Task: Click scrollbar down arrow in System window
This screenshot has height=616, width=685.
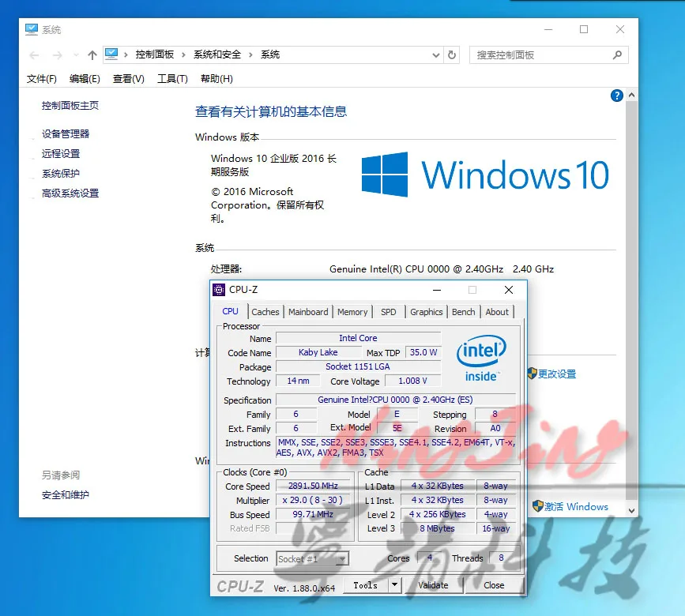Action: (631, 510)
